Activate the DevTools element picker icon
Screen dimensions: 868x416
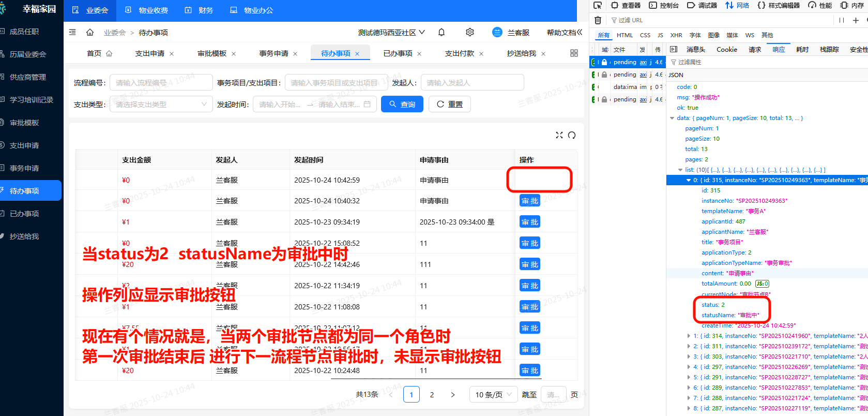pyautogui.click(x=598, y=5)
